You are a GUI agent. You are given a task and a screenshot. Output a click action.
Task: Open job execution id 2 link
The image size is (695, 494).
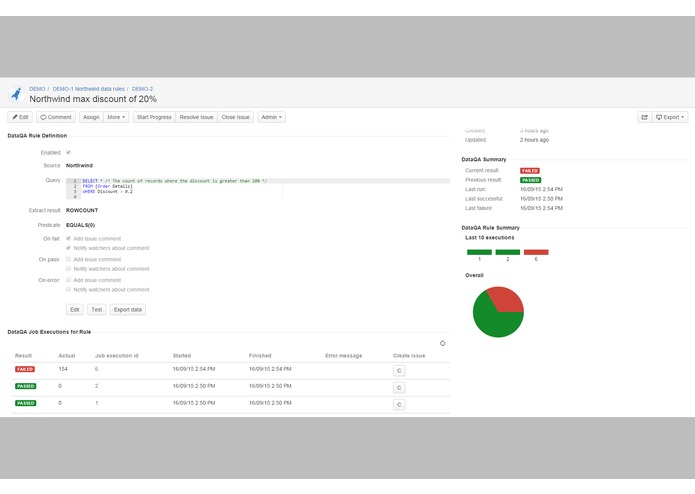(x=96, y=386)
